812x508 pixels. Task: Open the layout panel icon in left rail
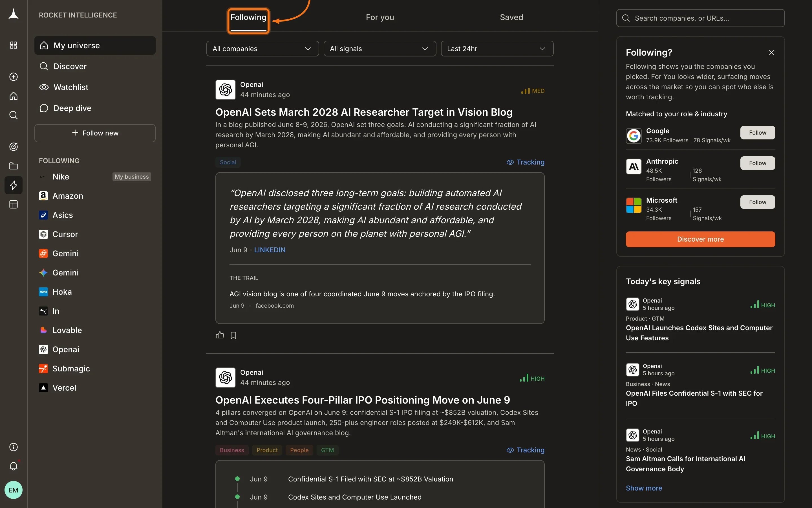[x=14, y=204]
